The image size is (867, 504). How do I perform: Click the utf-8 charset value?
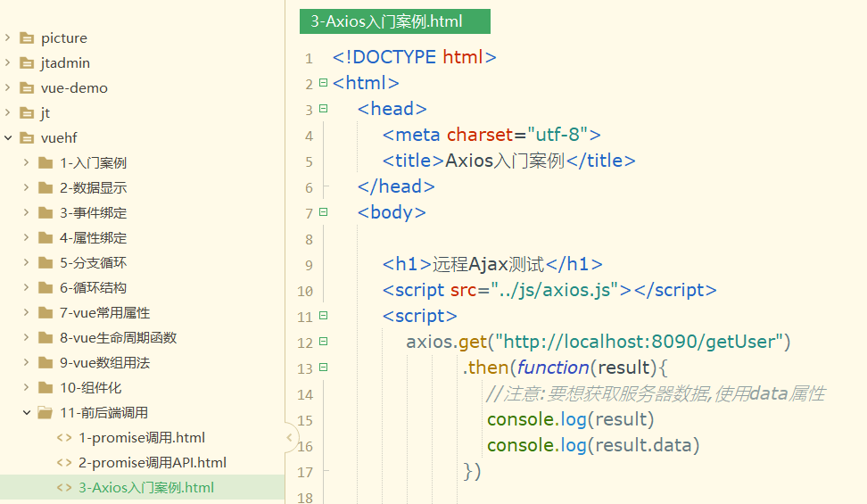click(557, 135)
